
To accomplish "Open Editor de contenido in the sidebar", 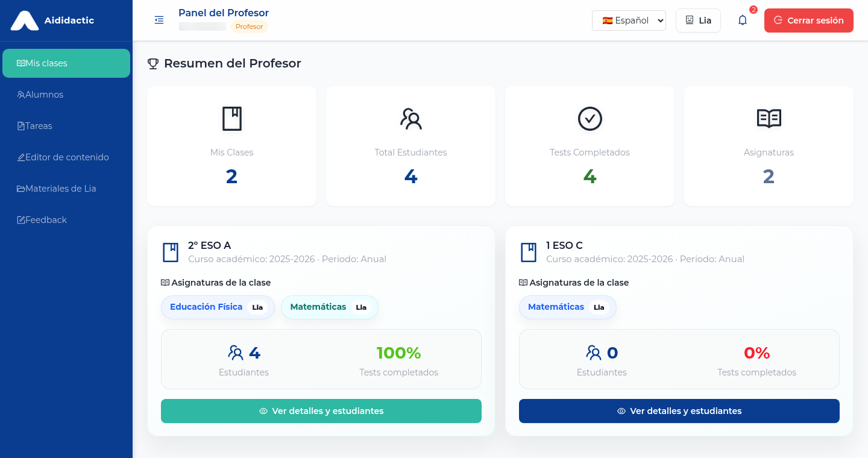I will tap(66, 157).
